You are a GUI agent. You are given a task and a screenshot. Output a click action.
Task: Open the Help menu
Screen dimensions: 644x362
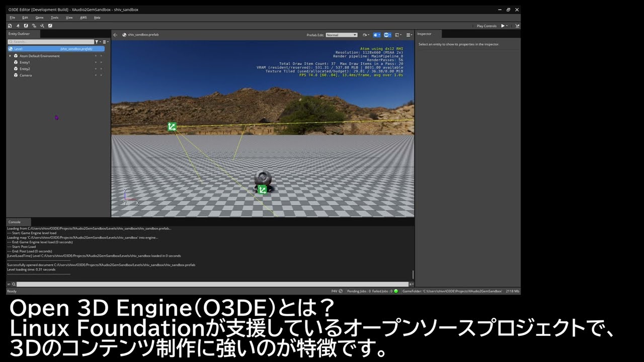click(x=97, y=18)
